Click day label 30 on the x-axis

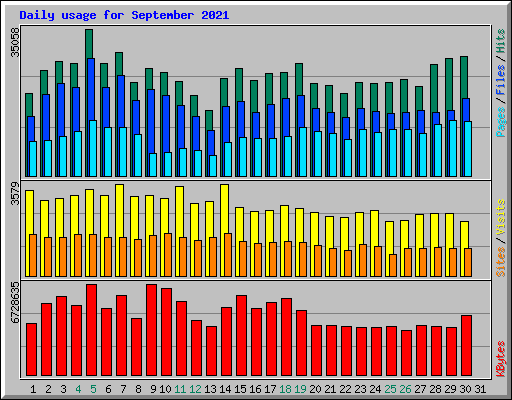(465, 389)
